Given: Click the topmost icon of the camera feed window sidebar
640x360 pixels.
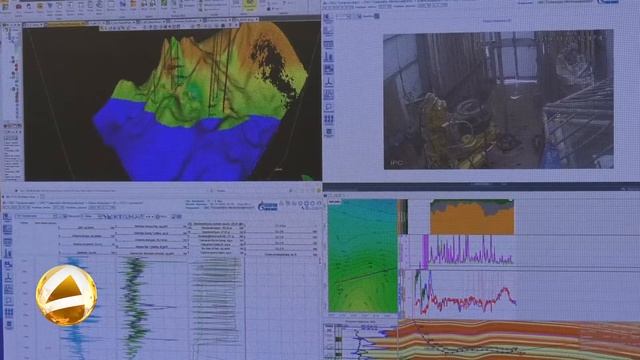Looking at the screenshot, I should click(329, 18).
